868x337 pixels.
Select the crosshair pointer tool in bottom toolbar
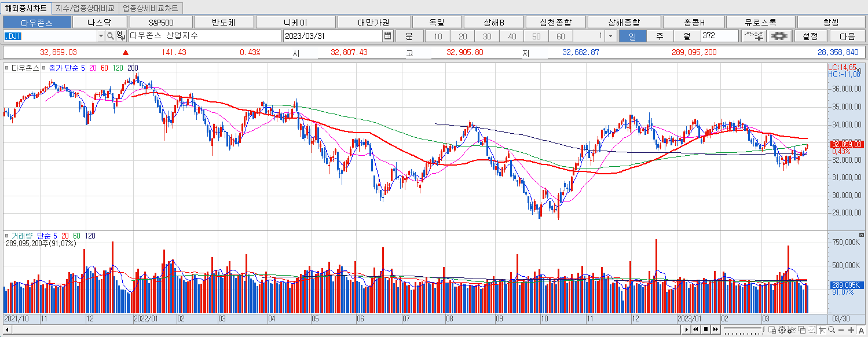click(x=822, y=329)
